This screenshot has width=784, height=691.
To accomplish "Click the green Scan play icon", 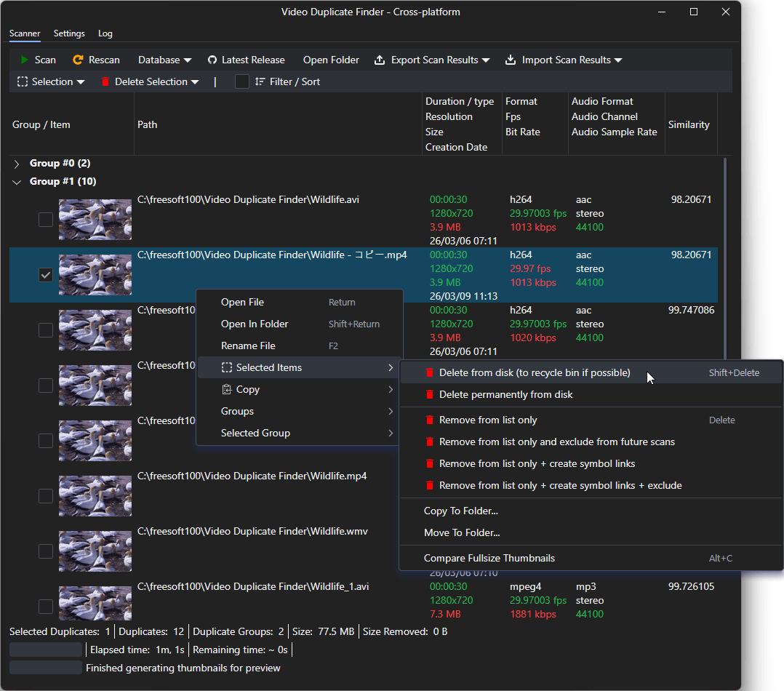I will click(x=25, y=60).
